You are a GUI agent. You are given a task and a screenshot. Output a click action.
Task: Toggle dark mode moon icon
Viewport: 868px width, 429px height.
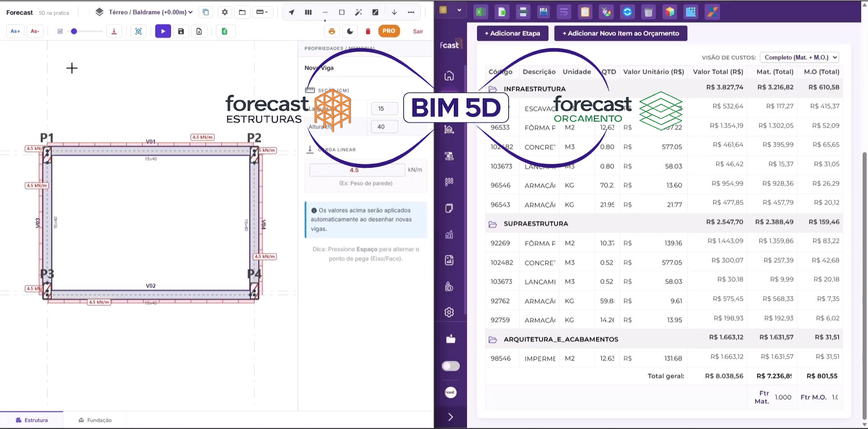(x=350, y=31)
